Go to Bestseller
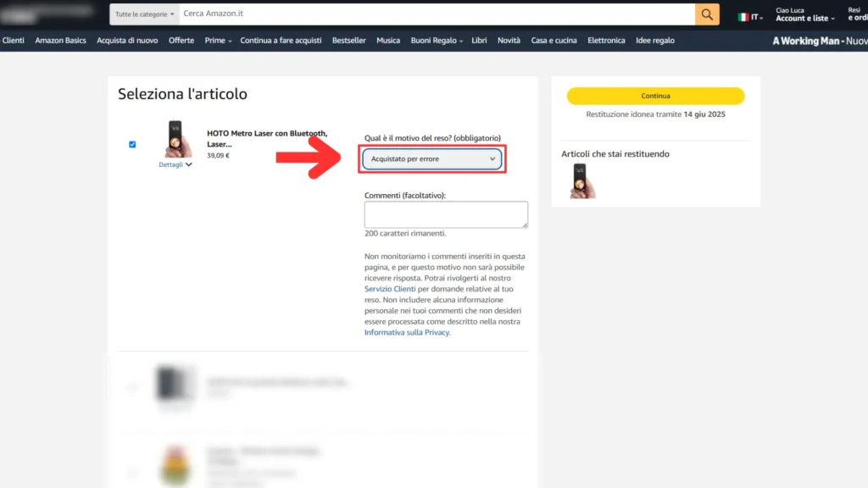This screenshot has height=488, width=868. point(348,41)
